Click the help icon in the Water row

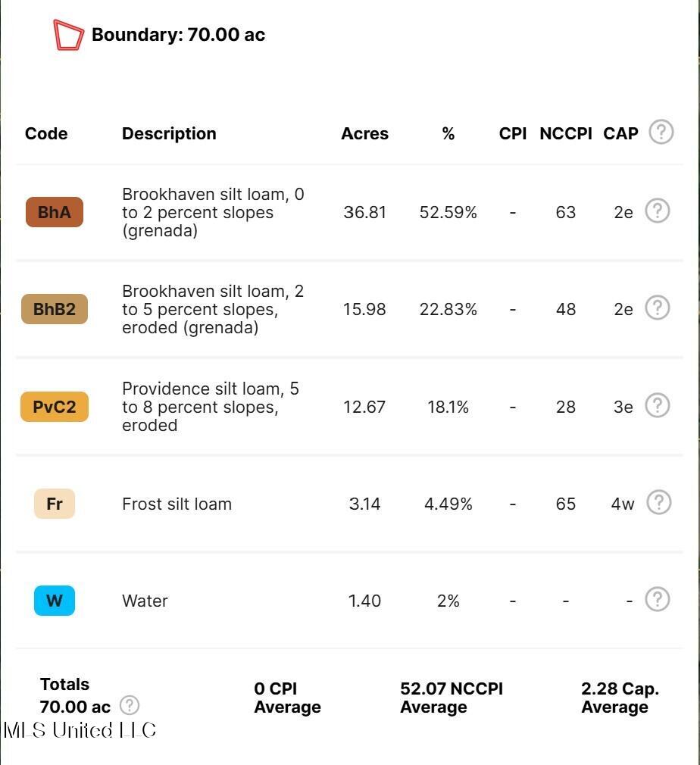[x=657, y=599]
